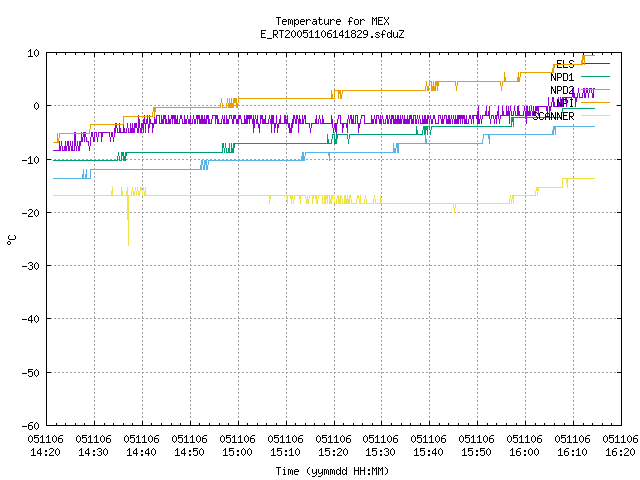Click the orange NPI legend line sample
The height and width of the screenshot is (480, 640).
pos(595,102)
